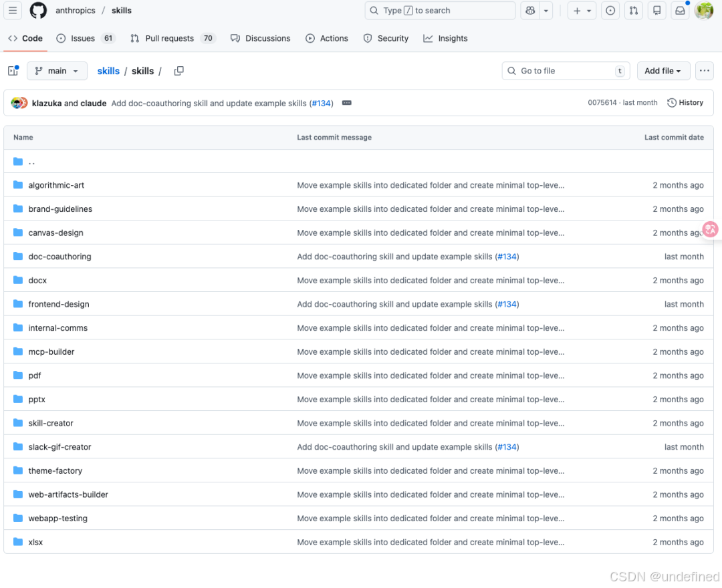Open the docx folder
The height and width of the screenshot is (588, 722).
pos(37,280)
